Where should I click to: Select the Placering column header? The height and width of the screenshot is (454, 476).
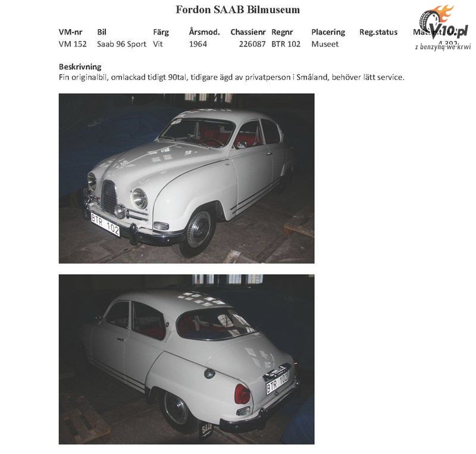(328, 32)
